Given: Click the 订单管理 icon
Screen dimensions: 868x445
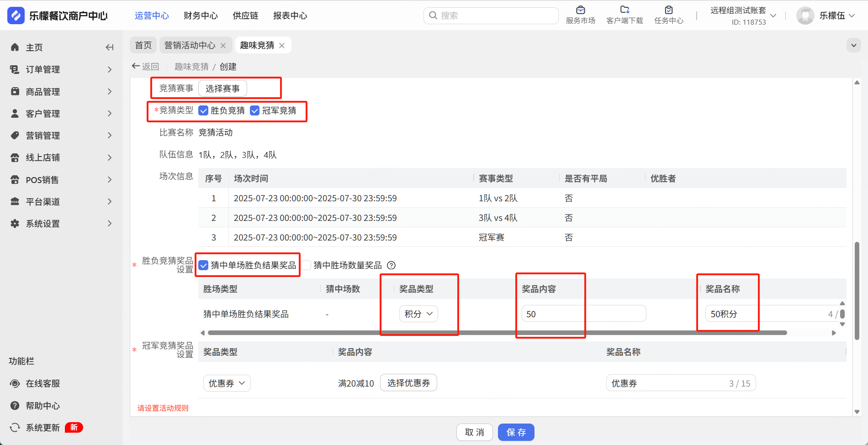Looking at the screenshot, I should 15,69.
